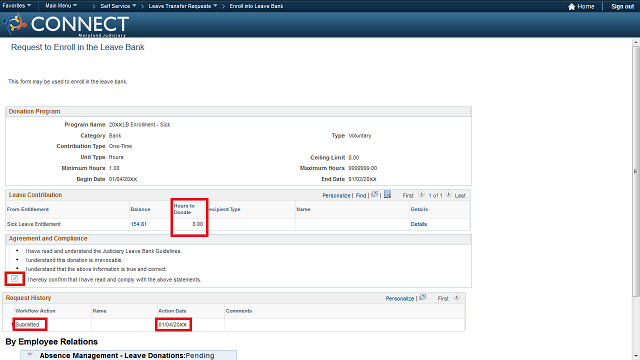The width and height of the screenshot is (640, 360).
Task: Click the Maximum Hours value
Action: point(363,168)
